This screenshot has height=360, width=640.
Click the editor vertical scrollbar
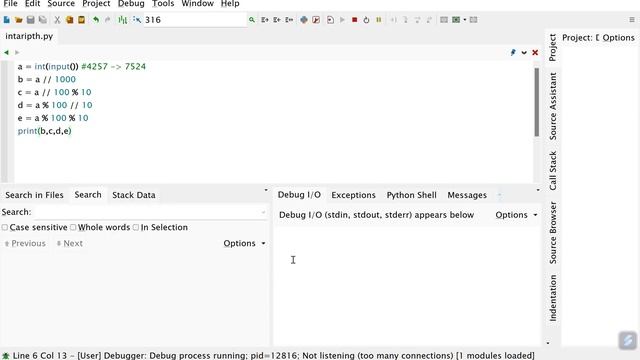(537, 102)
